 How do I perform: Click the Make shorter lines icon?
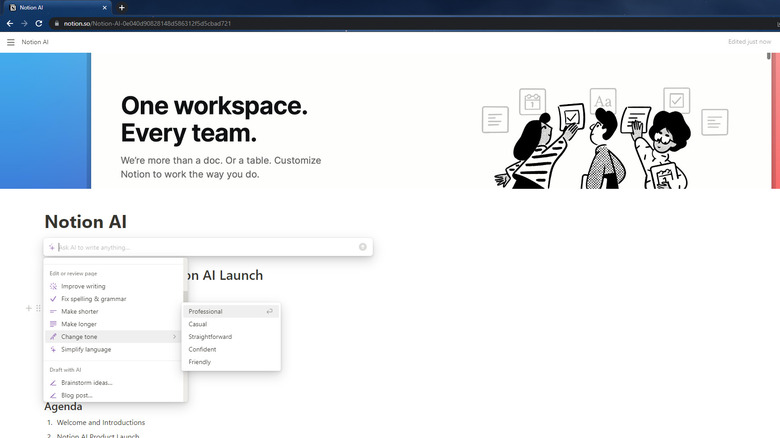coord(53,312)
